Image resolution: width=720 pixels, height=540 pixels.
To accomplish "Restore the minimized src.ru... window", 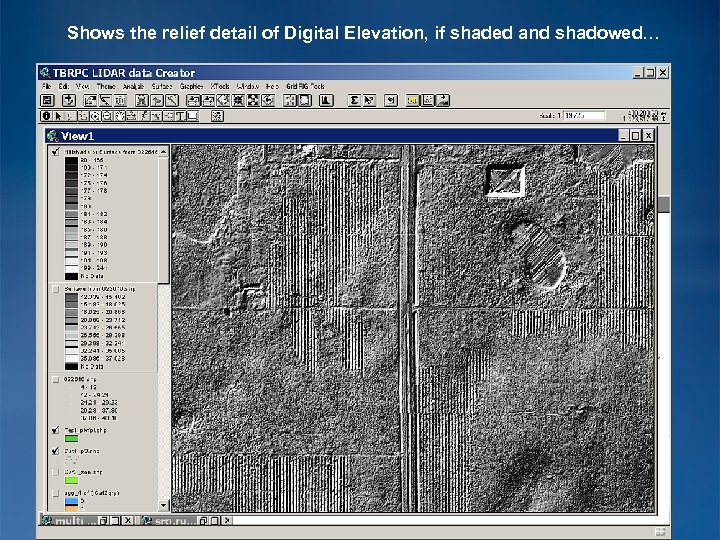I will pyautogui.click(x=203, y=521).
